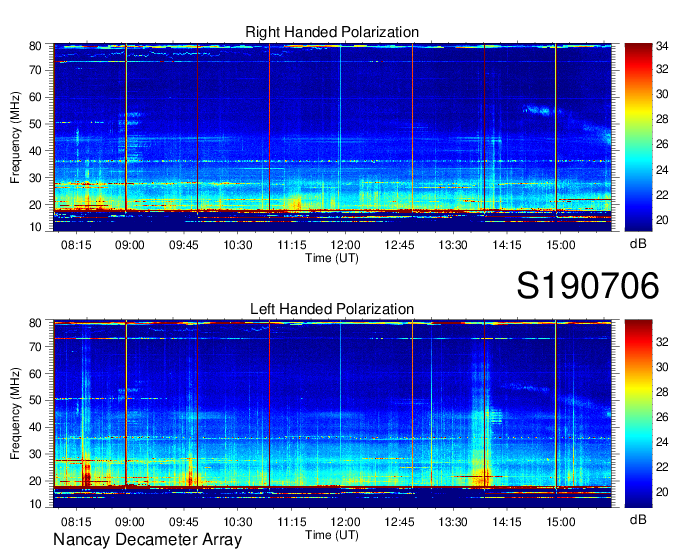Viewport: 680px width, 552px height.
Task: Click the Nancay Decameter Array caption
Action: click(x=147, y=540)
